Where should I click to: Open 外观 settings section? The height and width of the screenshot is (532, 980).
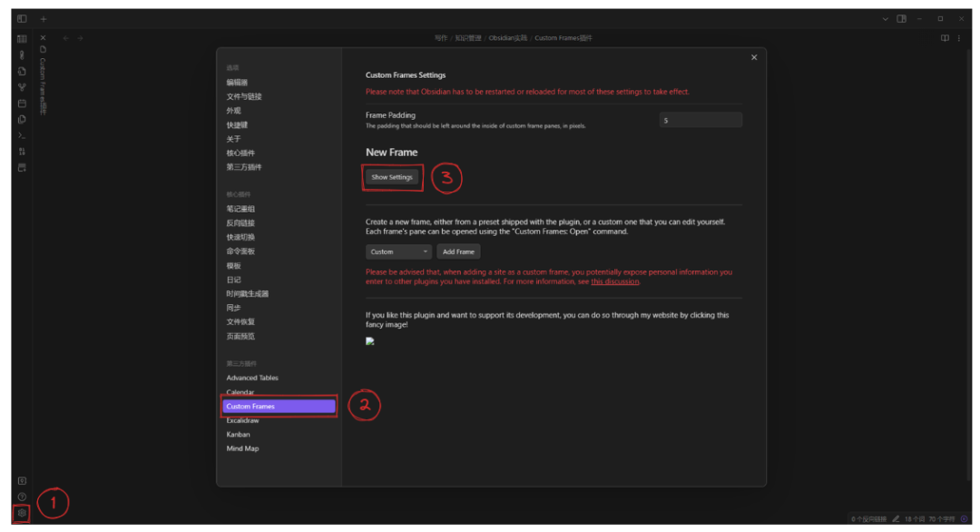[x=233, y=111]
